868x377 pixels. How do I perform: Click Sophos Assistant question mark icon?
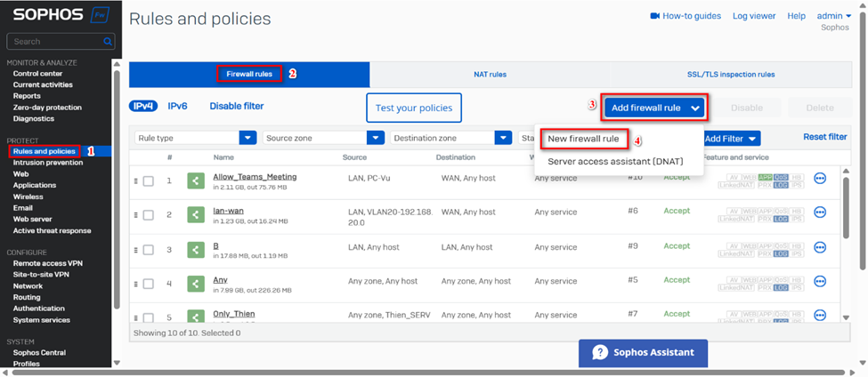point(600,352)
